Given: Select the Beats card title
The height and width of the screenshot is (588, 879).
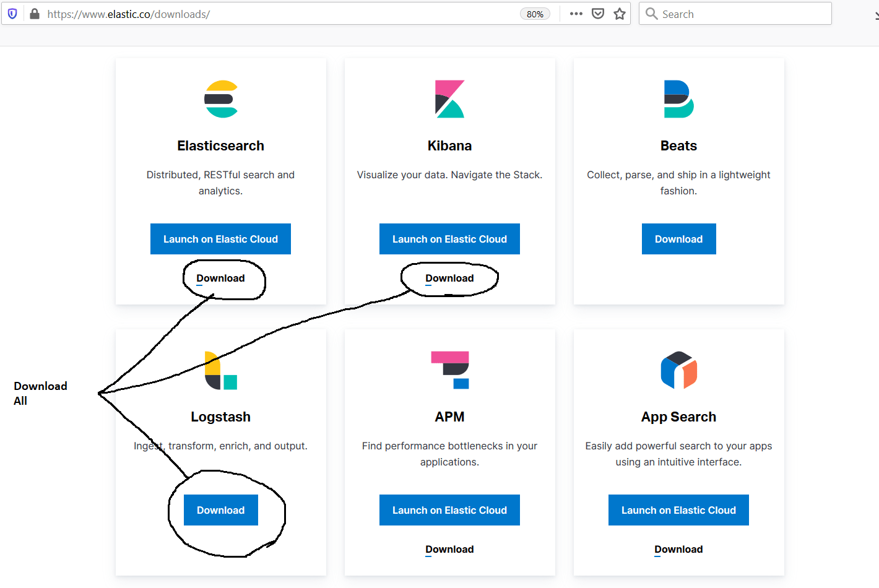Looking at the screenshot, I should point(679,146).
